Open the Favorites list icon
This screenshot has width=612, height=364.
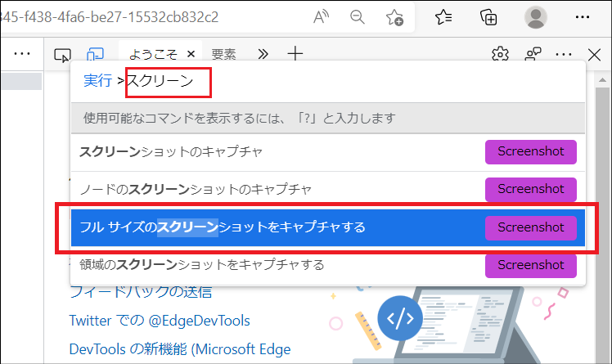pos(443,17)
